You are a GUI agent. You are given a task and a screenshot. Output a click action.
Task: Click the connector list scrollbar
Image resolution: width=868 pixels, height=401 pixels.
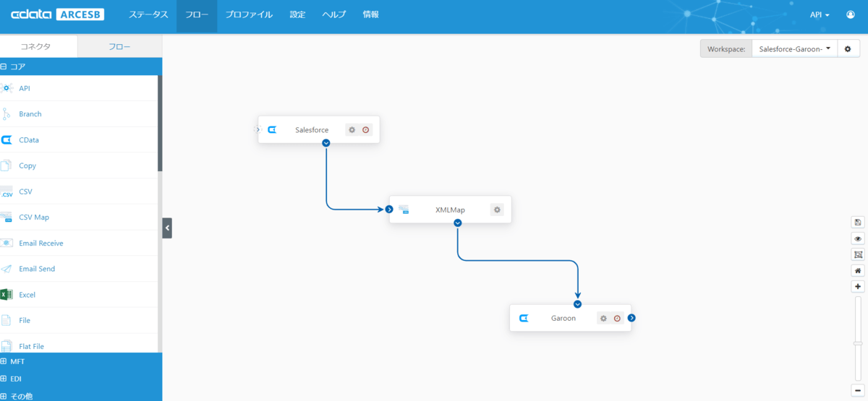(160, 123)
